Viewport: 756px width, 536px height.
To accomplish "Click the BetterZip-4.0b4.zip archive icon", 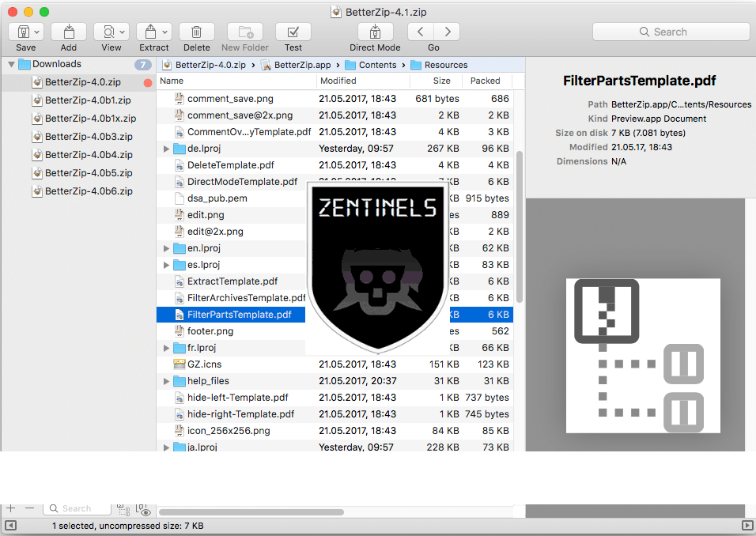I will (x=37, y=155).
